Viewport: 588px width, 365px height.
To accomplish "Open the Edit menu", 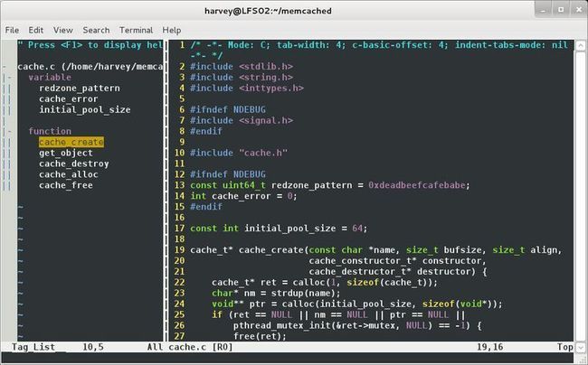I will (x=35, y=30).
